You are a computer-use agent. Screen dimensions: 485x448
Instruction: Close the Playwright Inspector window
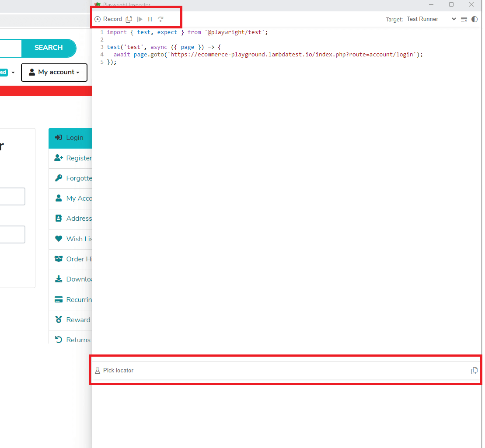471,4
